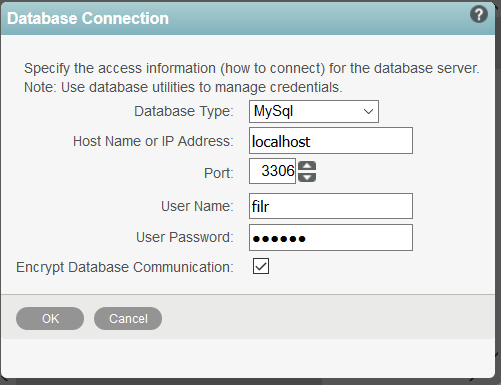Click the Database Type label

[184, 111]
